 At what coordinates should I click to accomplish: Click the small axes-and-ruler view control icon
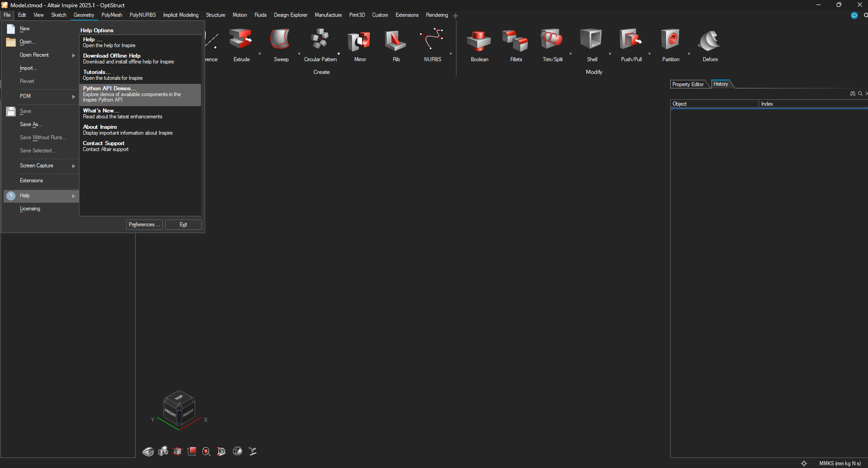click(x=253, y=451)
